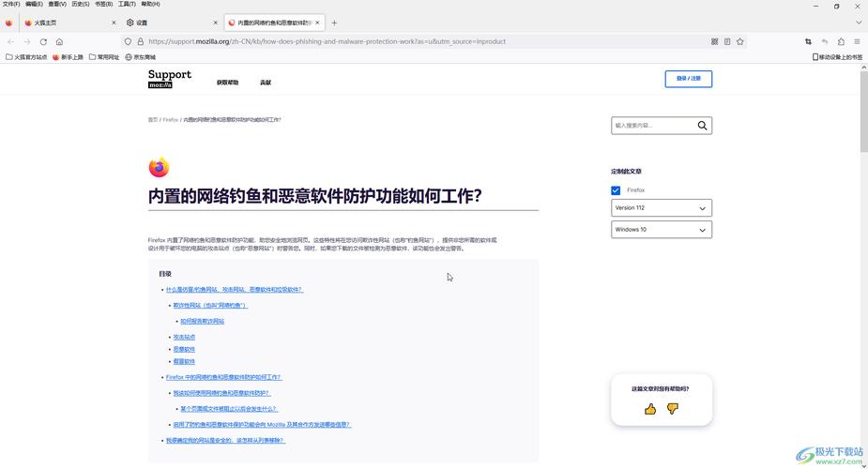868x469 pixels.
Task: Close the active phishing article tab
Action: (x=317, y=23)
